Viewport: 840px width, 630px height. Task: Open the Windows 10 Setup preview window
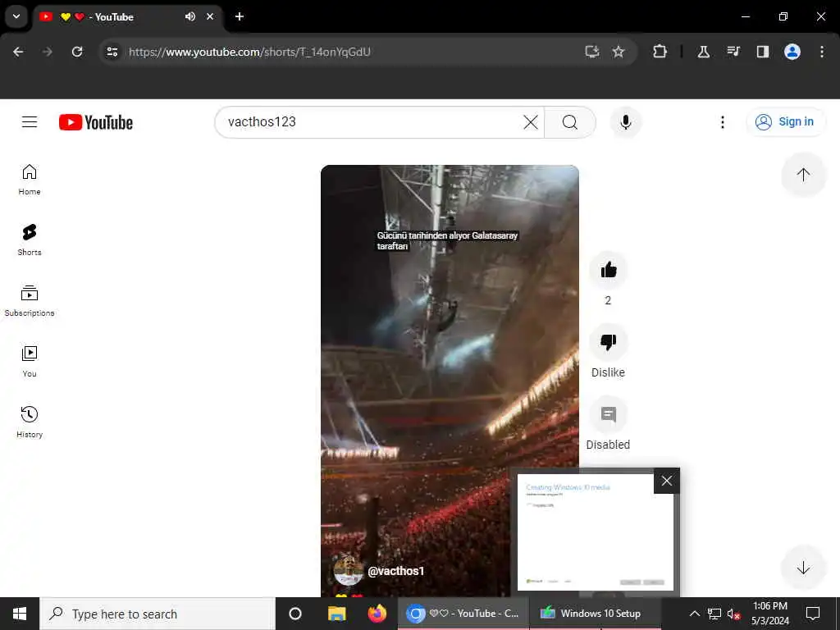point(595,532)
